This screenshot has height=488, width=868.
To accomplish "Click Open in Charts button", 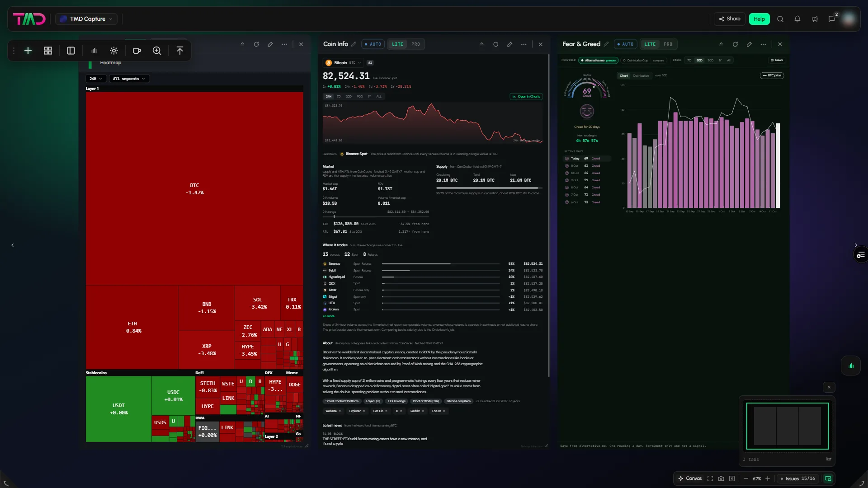I will pyautogui.click(x=526, y=96).
